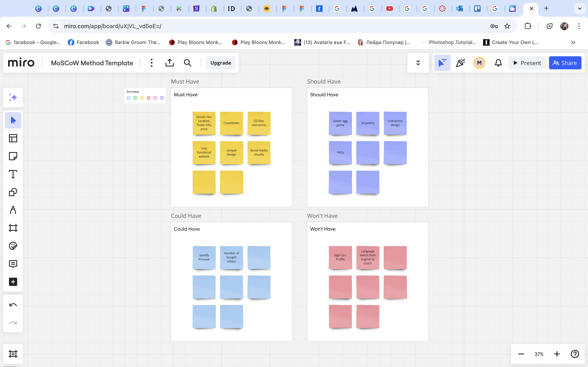588x367 pixels.
Task: Open board options three-dot menu
Action: [152, 63]
